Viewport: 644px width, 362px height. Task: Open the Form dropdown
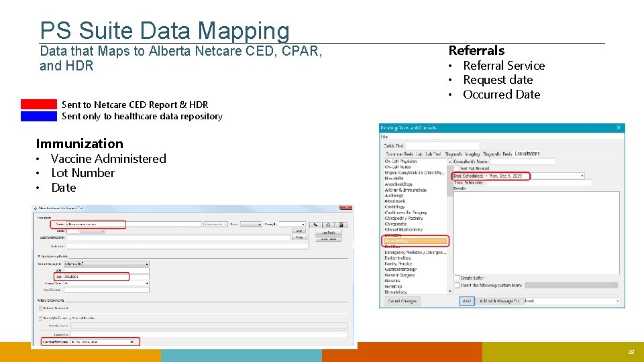[251, 225]
